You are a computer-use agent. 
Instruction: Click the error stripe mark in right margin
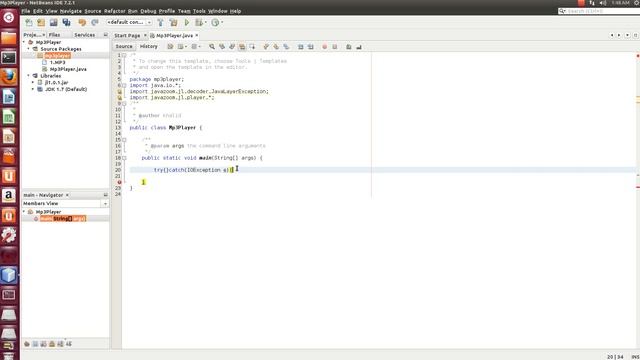[638, 187]
